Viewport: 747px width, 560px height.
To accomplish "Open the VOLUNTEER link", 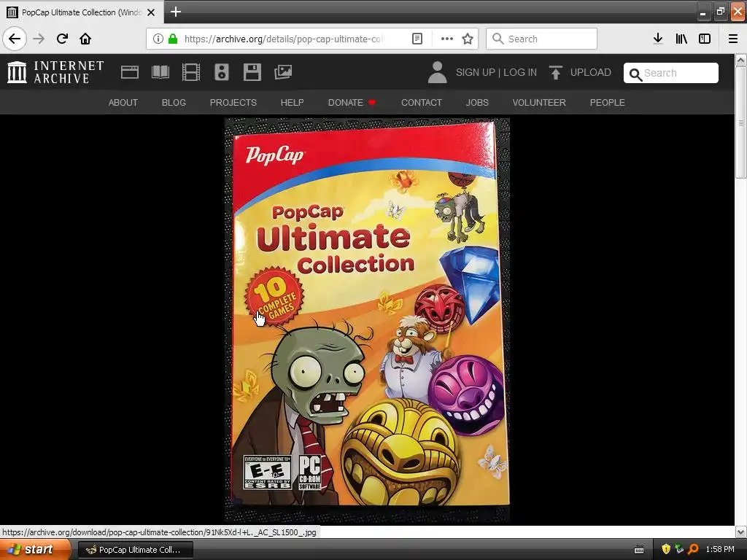I will 539,102.
